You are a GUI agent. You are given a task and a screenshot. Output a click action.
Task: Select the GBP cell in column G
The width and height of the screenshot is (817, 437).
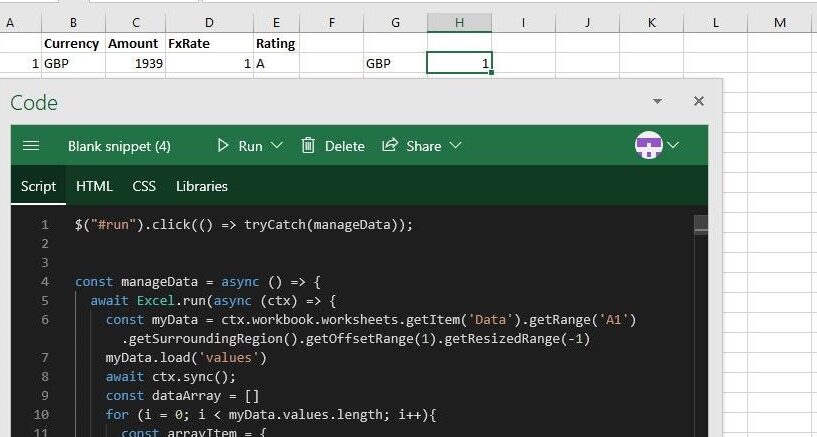tap(395, 64)
